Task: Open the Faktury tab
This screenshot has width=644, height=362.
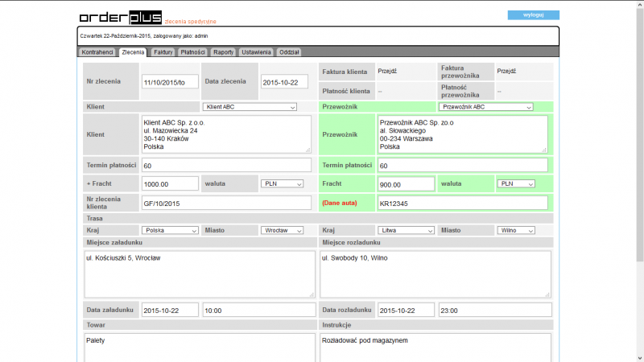Action: coord(163,52)
